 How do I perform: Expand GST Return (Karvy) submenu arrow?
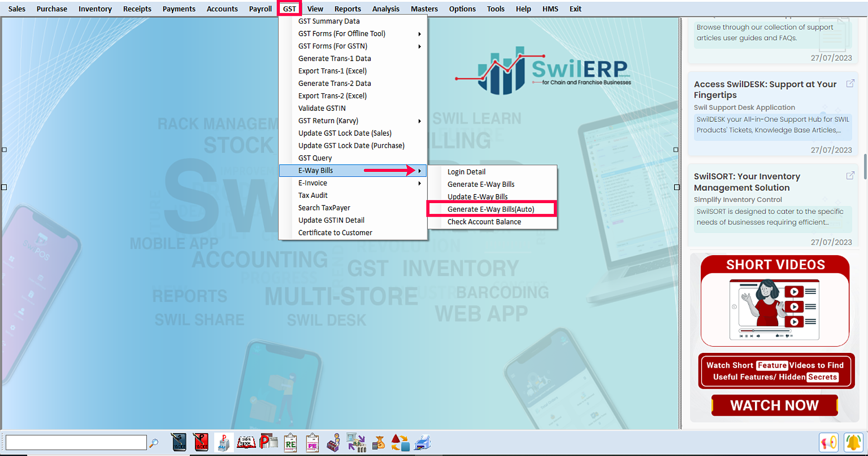420,121
